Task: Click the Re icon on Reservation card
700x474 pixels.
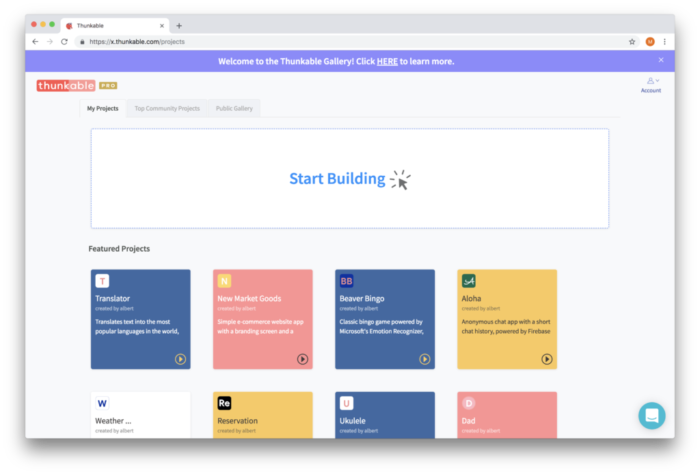Action: point(224,403)
